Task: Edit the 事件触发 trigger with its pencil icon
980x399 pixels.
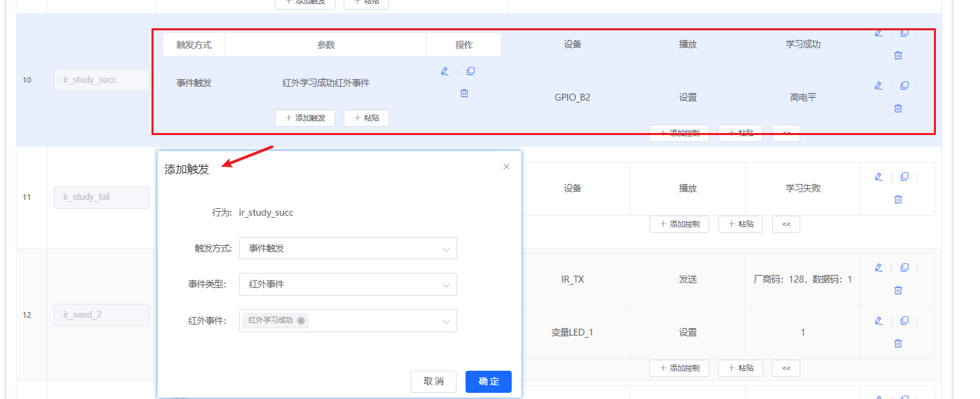Action: pos(445,70)
